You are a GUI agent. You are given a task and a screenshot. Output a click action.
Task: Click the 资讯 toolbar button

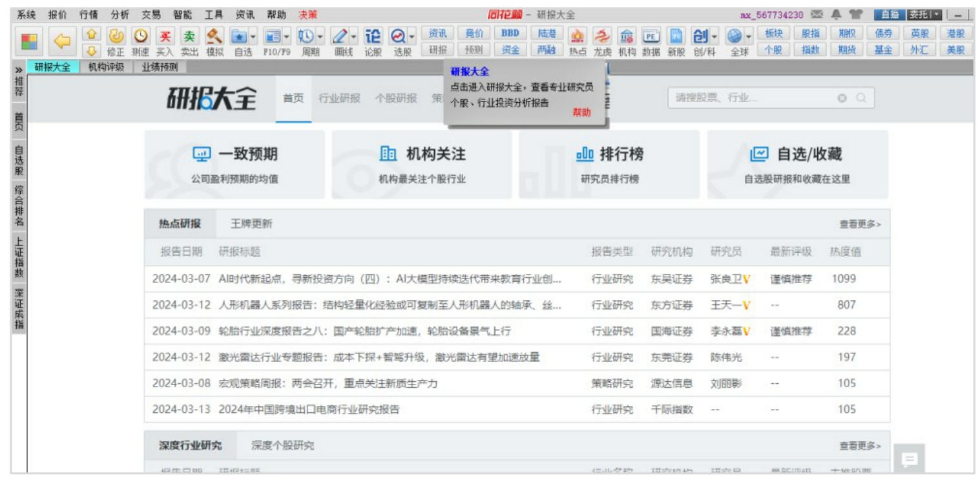point(438,33)
